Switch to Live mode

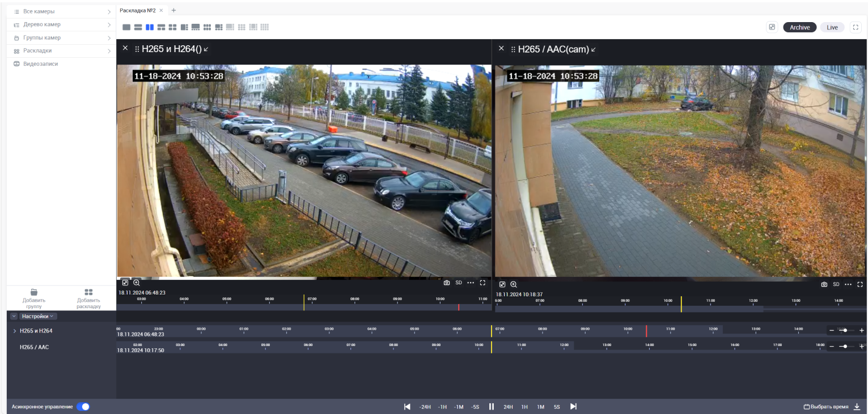point(832,27)
